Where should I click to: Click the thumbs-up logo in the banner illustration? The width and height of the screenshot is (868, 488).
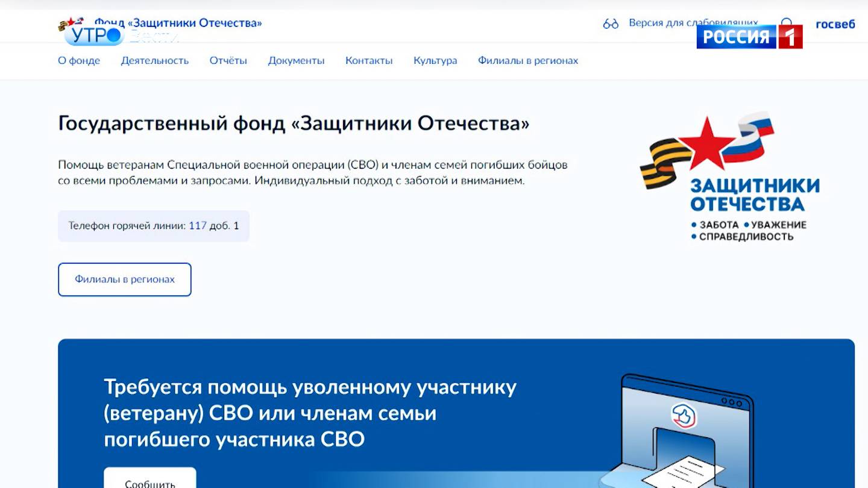[684, 416]
